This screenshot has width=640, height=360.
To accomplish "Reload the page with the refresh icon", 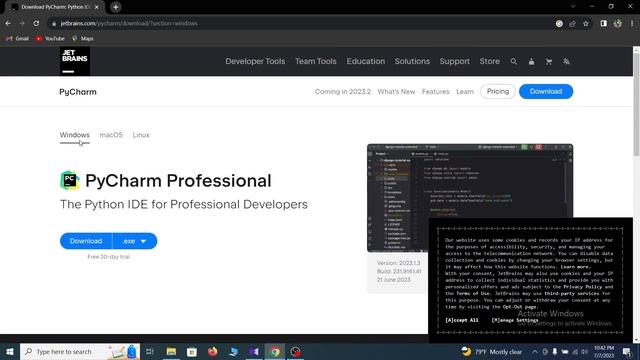I will click(36, 23).
